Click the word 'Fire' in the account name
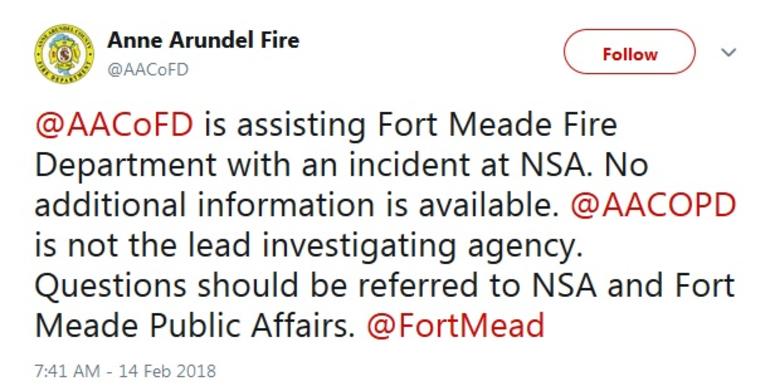 [x=278, y=41]
